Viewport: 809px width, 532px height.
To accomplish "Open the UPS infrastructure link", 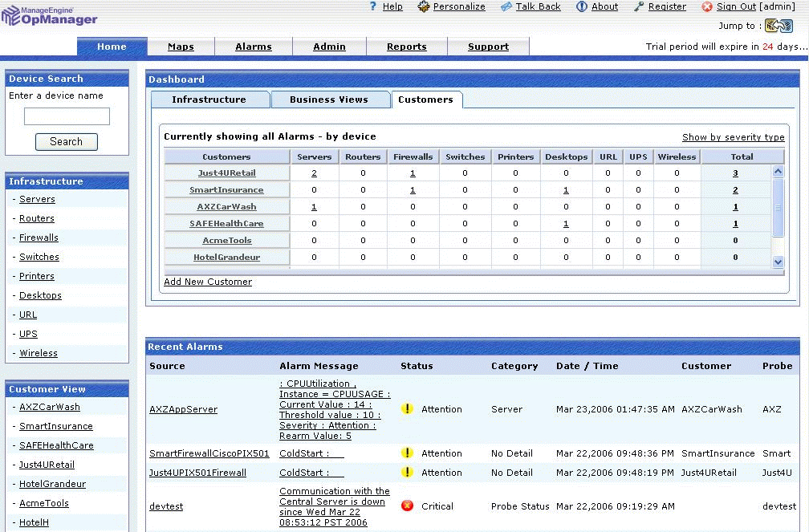I will click(28, 334).
